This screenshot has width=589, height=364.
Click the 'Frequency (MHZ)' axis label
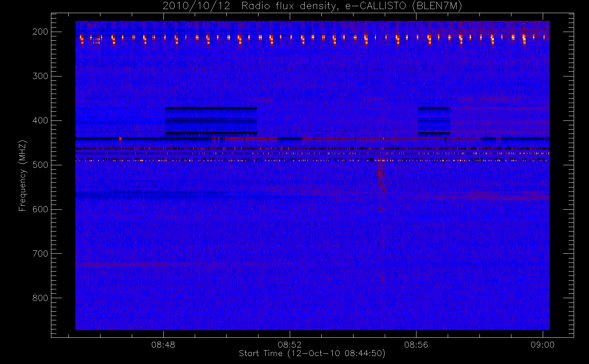point(23,176)
